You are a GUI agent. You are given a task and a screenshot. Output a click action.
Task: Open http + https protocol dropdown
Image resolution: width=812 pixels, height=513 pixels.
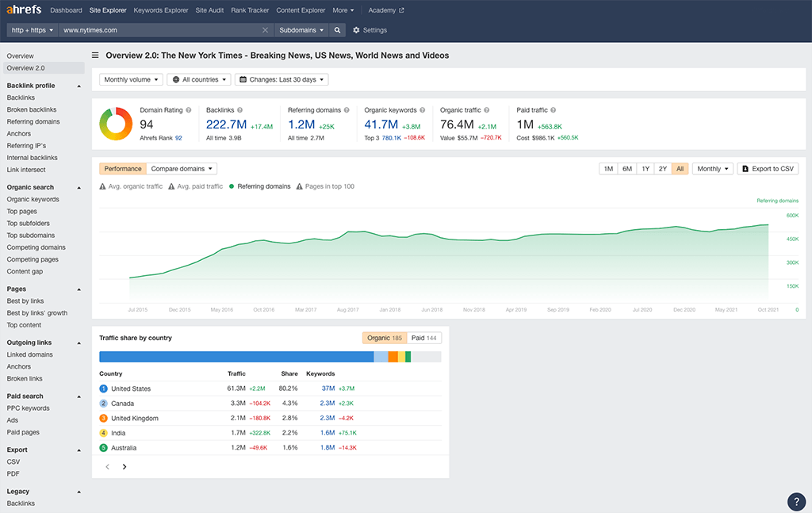pyautogui.click(x=32, y=30)
